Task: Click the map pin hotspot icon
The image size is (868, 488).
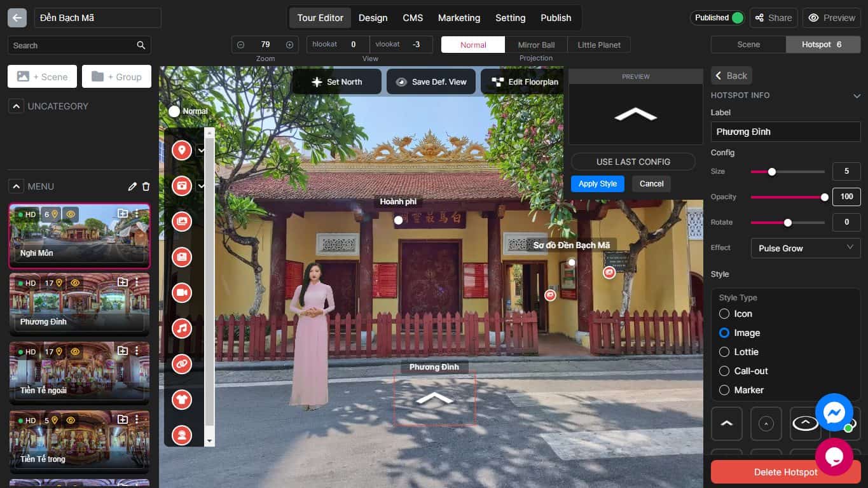Action: pyautogui.click(x=182, y=150)
